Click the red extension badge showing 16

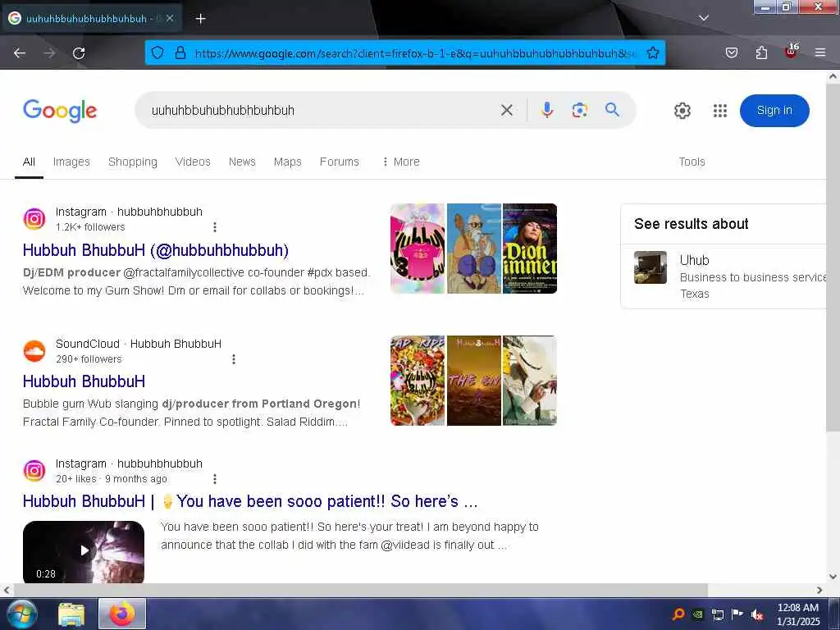[792, 52]
